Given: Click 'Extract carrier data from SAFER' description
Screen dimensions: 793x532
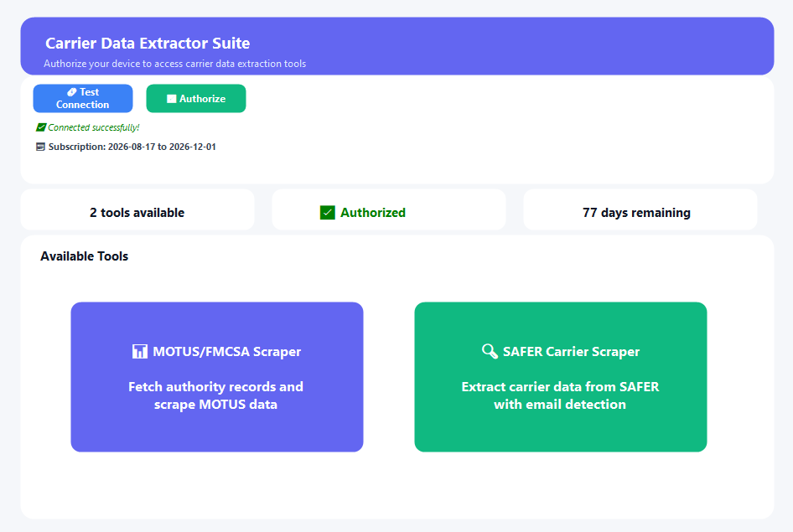Looking at the screenshot, I should click(560, 395).
